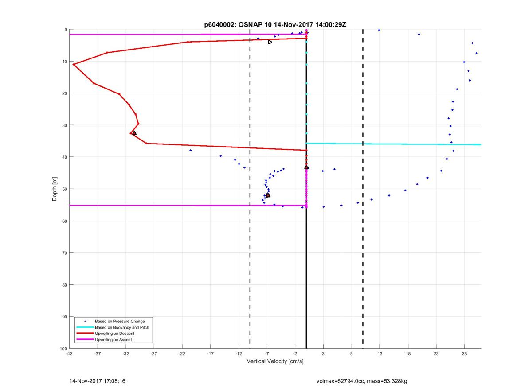
Task: Click legend entry 'Upwelling on Ascent'
Action: 113,340
